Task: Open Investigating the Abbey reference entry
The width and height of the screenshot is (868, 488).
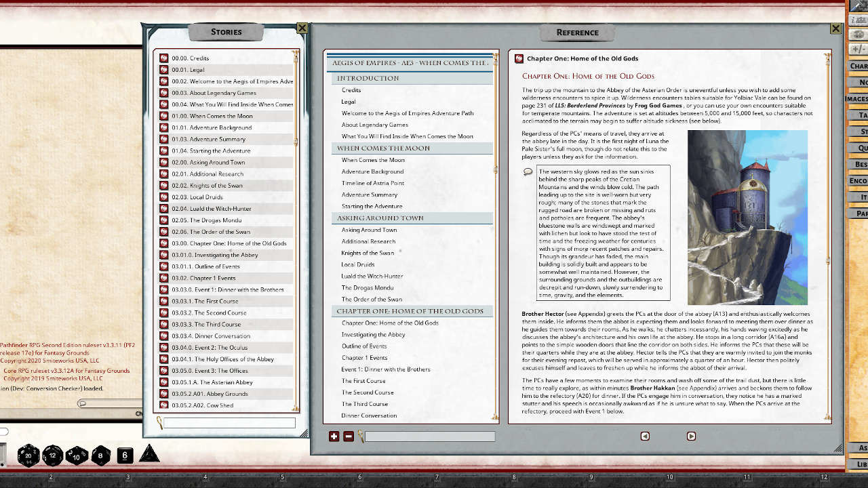Action: point(373,334)
